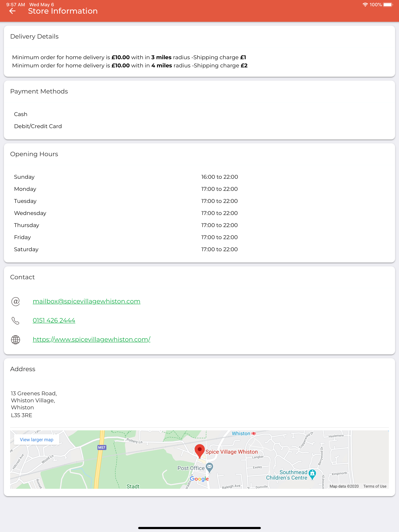Tap the M57 motorway badge on map
The width and height of the screenshot is (399, 532).
pyautogui.click(x=102, y=447)
